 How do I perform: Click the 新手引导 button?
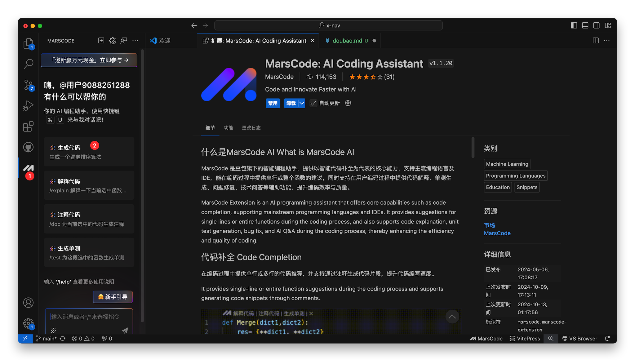coord(113,297)
